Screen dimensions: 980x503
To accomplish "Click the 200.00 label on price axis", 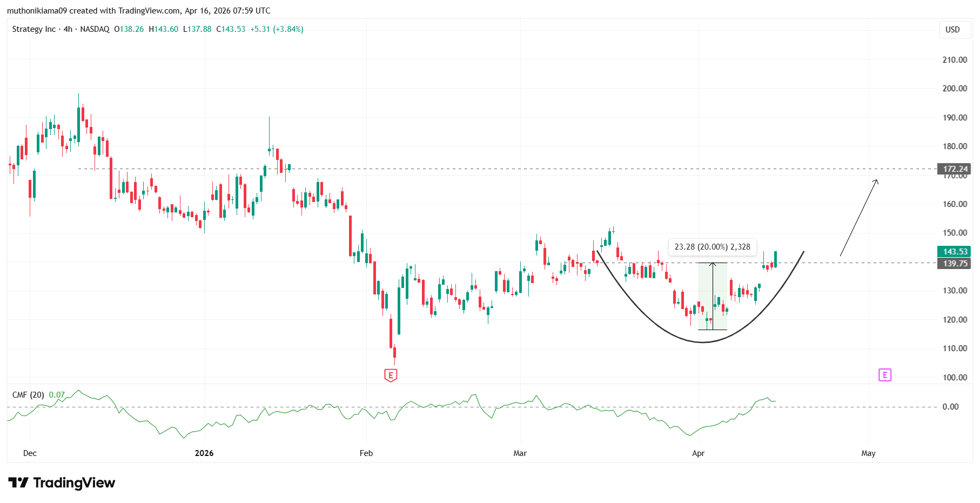I will (x=954, y=89).
